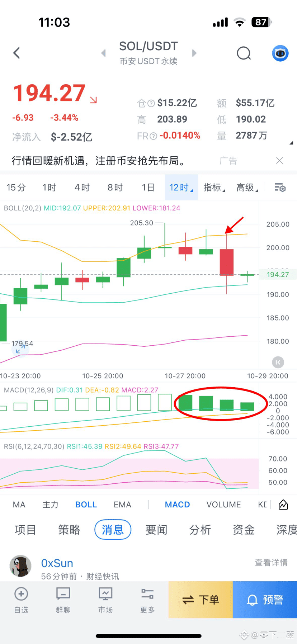
Task: Select the 1日 timeframe
Action: click(x=148, y=188)
